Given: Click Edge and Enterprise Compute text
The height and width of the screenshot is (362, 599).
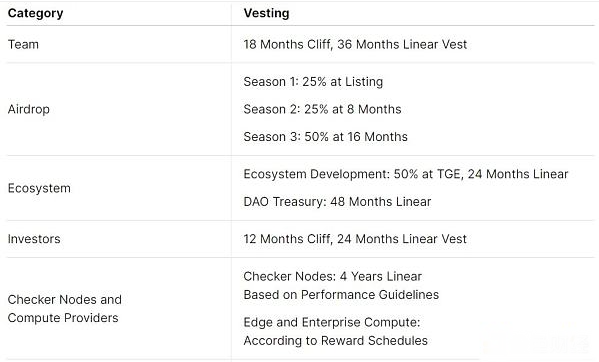Looking at the screenshot, I should pos(332,322).
